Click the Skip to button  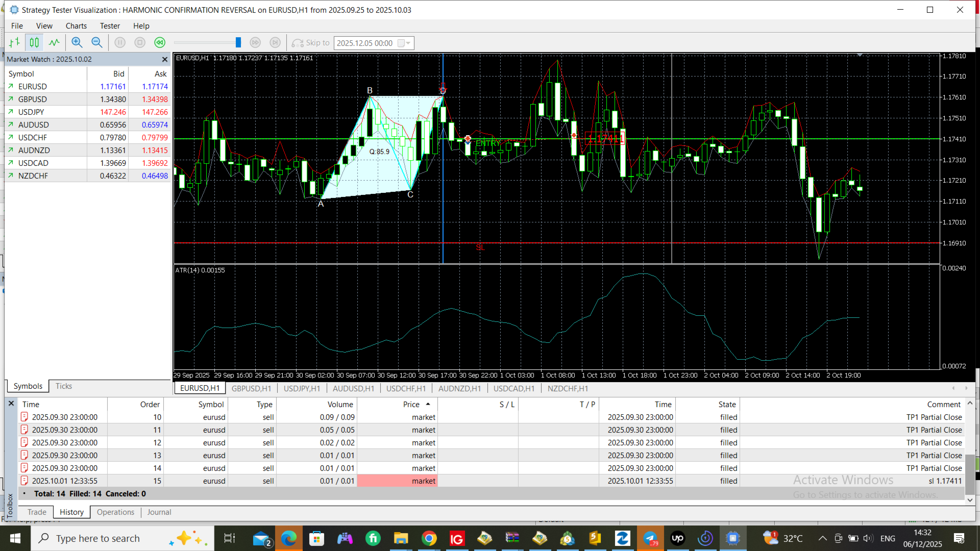tap(311, 43)
